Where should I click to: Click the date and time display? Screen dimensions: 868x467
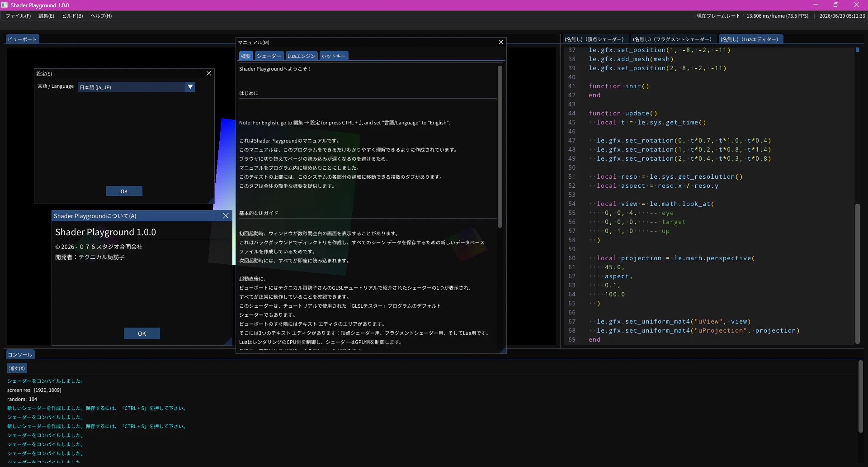[842, 16]
